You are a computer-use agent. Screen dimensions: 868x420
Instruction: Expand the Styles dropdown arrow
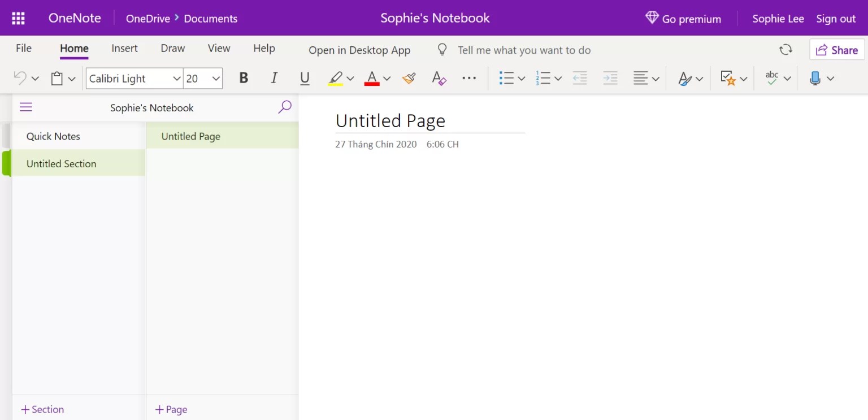[700, 79]
